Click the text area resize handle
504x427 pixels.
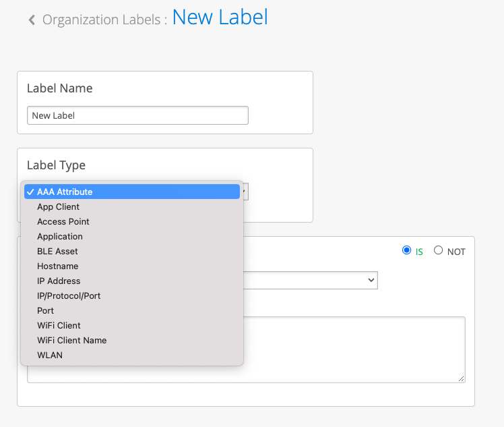tap(462, 379)
